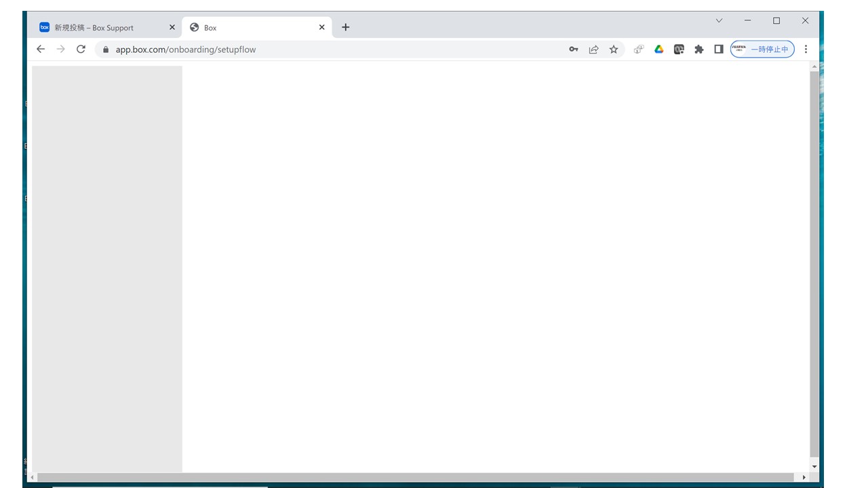The image size is (868, 488).
Task: Open the tab search dropdown chevron
Action: coord(719,21)
